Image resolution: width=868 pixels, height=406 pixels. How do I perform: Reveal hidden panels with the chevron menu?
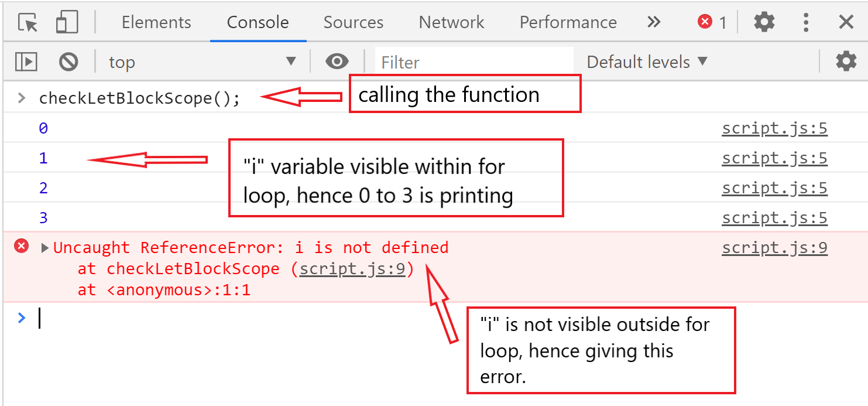point(654,22)
